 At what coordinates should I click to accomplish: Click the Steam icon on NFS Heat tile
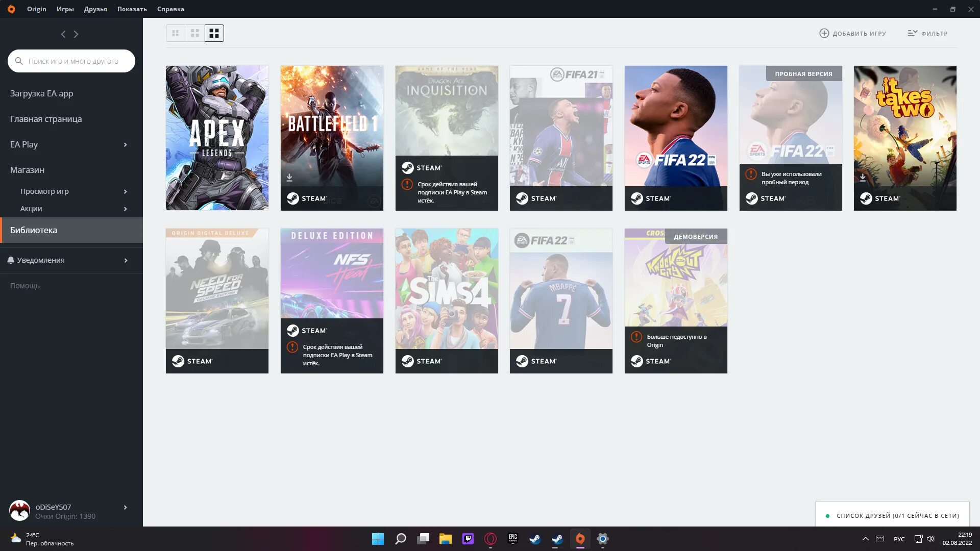293,331
